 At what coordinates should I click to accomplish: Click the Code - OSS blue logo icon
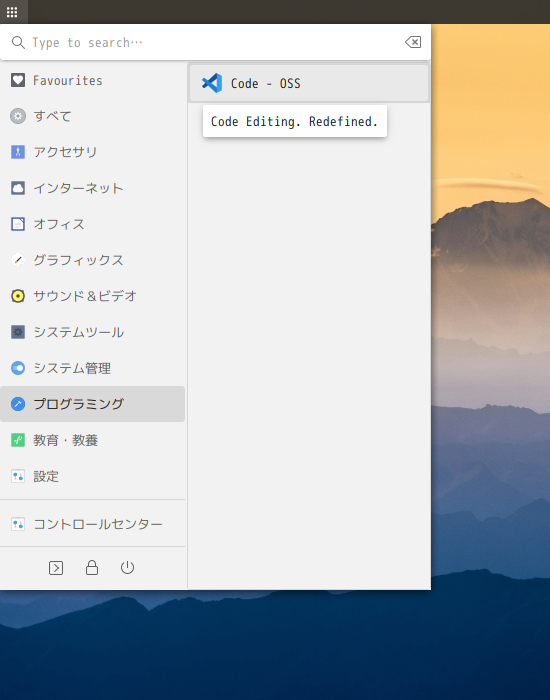pyautogui.click(x=212, y=83)
